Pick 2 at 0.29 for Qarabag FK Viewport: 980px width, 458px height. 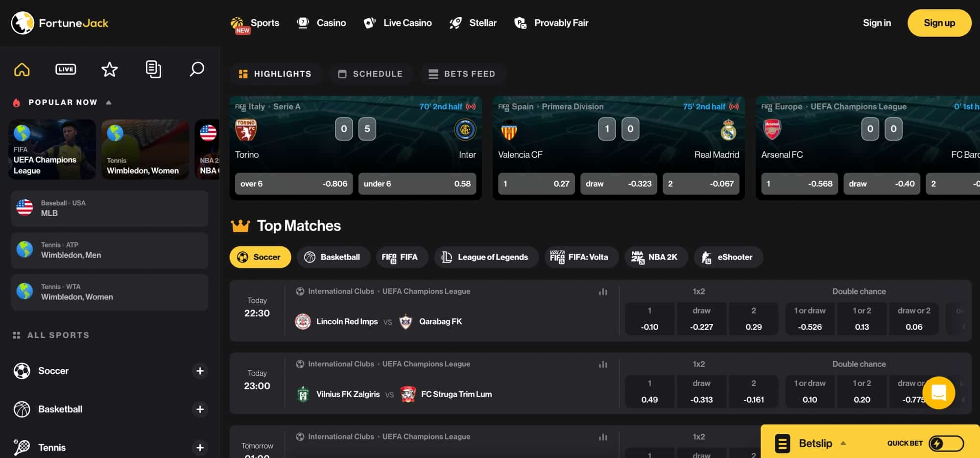[754, 319]
